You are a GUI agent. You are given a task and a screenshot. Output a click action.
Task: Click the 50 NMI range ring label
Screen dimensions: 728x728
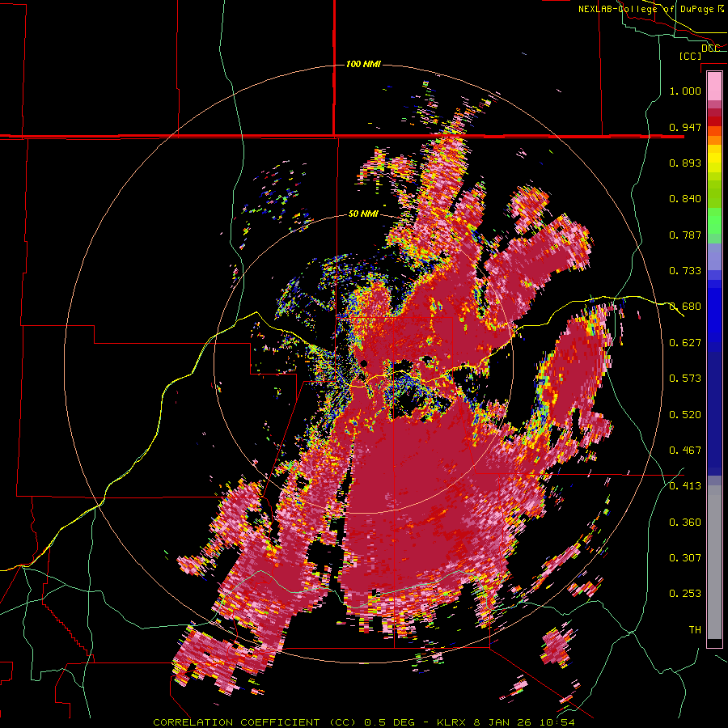point(363,214)
